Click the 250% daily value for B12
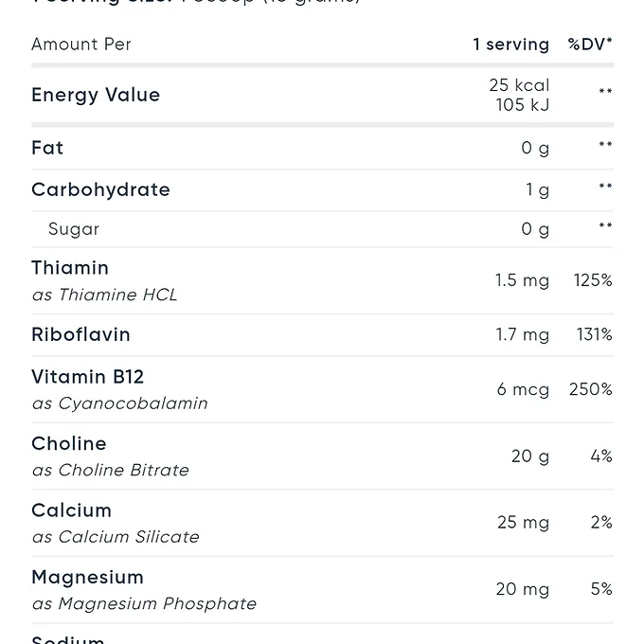 click(x=590, y=389)
